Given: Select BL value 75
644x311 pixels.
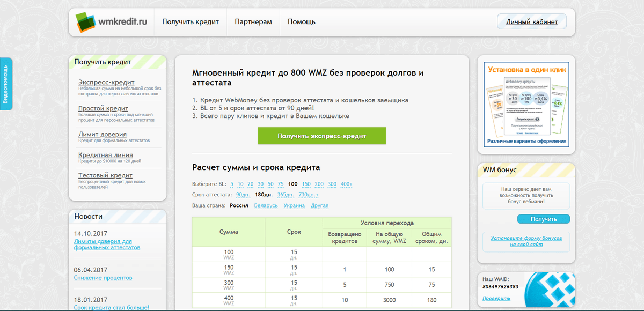Looking at the screenshot, I should point(281,184).
